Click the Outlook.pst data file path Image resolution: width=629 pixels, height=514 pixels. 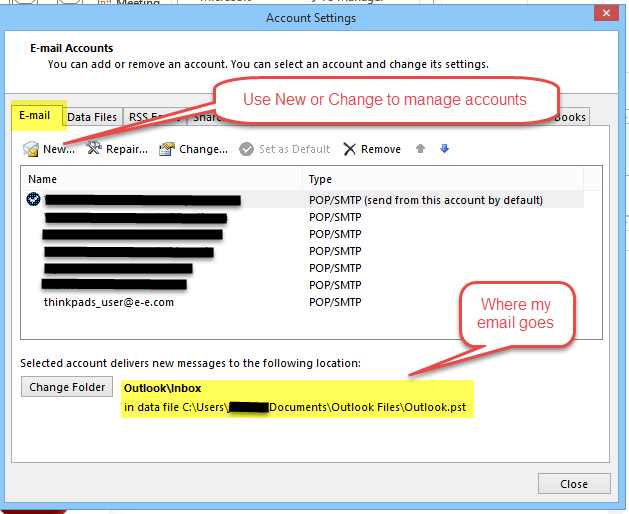(295, 407)
